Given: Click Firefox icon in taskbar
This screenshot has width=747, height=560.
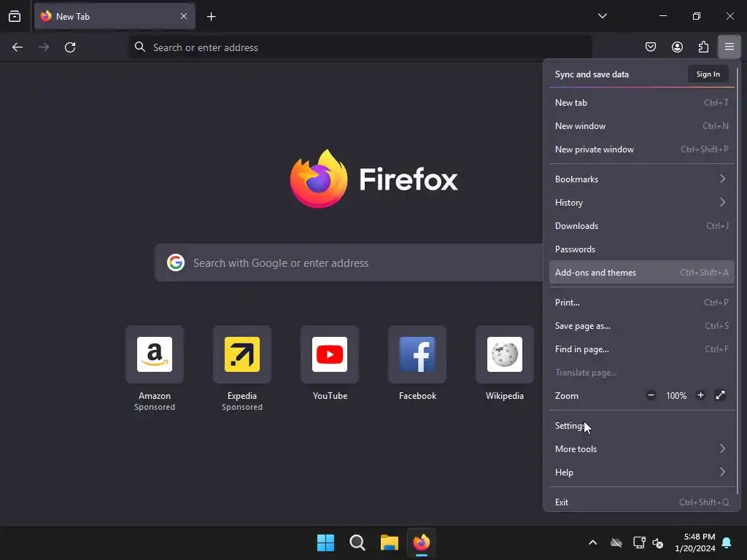Looking at the screenshot, I should pos(421,542).
